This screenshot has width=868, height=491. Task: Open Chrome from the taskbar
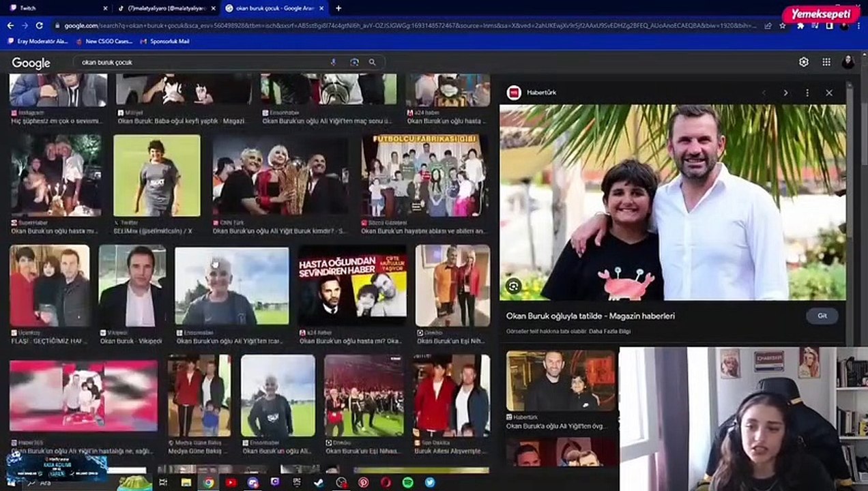coord(208,482)
